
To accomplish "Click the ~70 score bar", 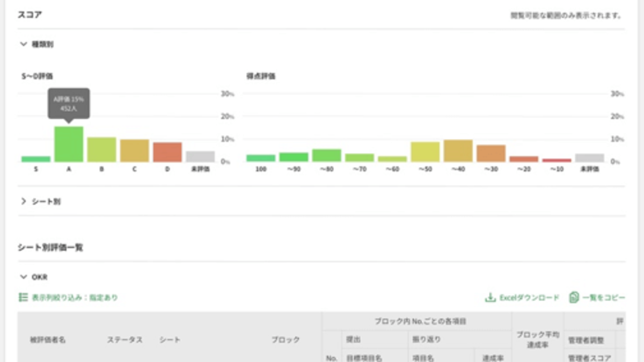I will [x=360, y=158].
